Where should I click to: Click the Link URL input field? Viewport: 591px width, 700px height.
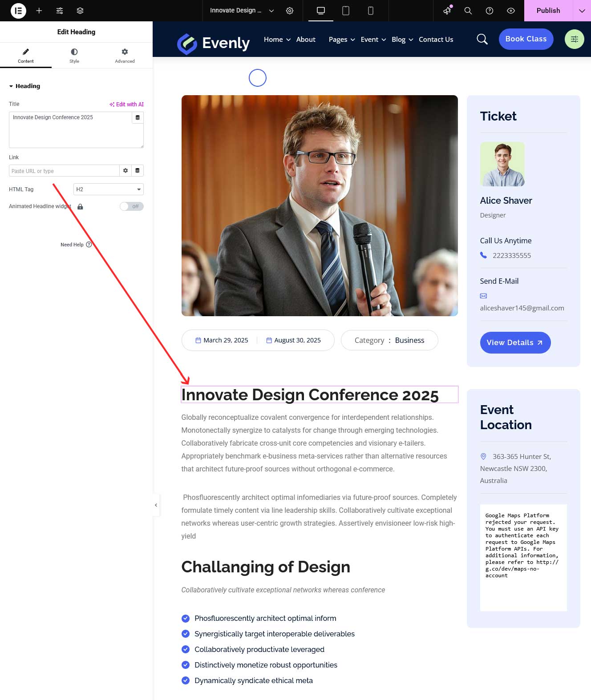coord(64,171)
